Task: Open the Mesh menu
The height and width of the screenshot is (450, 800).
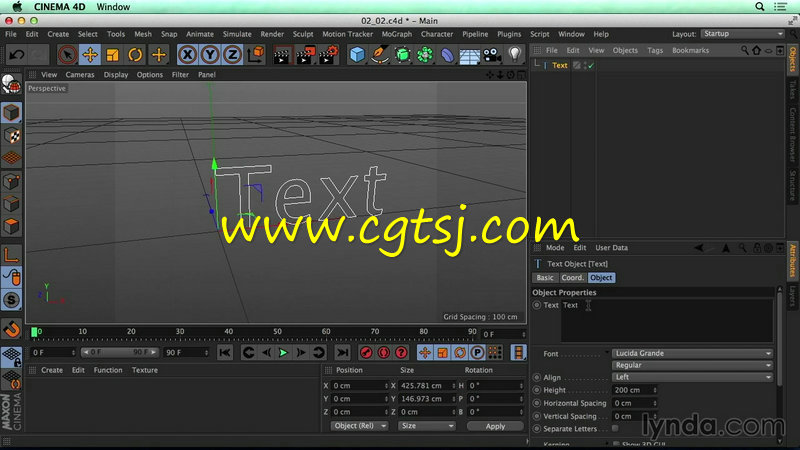Action: 143,34
